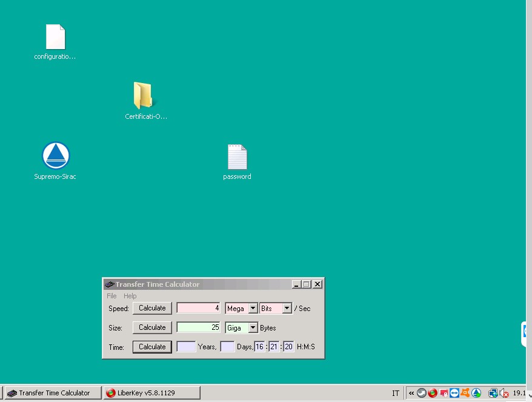532x402 pixels.
Task: Click the Years input field
Action: (186, 347)
